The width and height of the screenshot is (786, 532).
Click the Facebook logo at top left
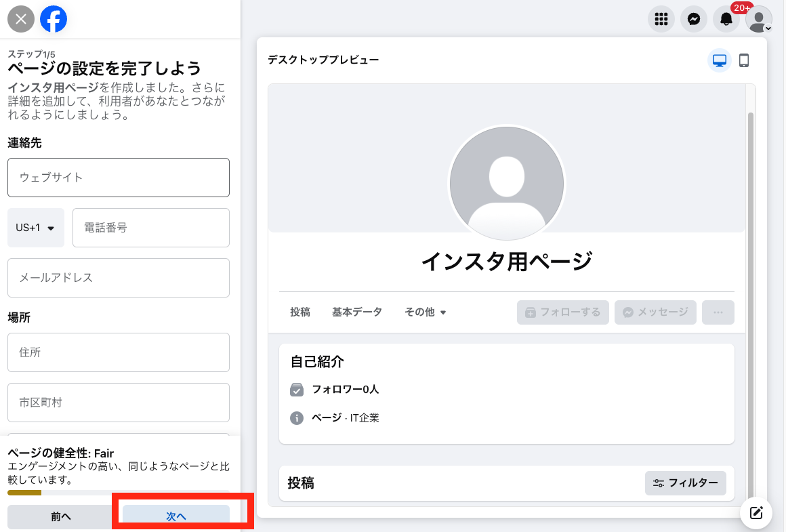54,18
